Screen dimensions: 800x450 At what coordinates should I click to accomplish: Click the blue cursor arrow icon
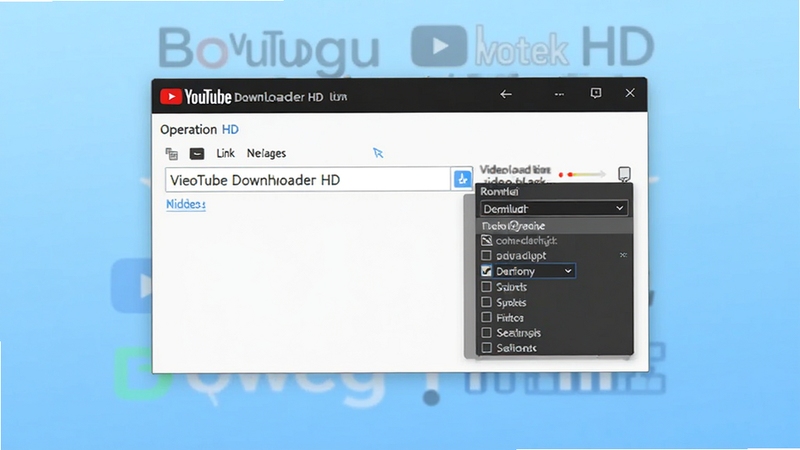(x=378, y=153)
